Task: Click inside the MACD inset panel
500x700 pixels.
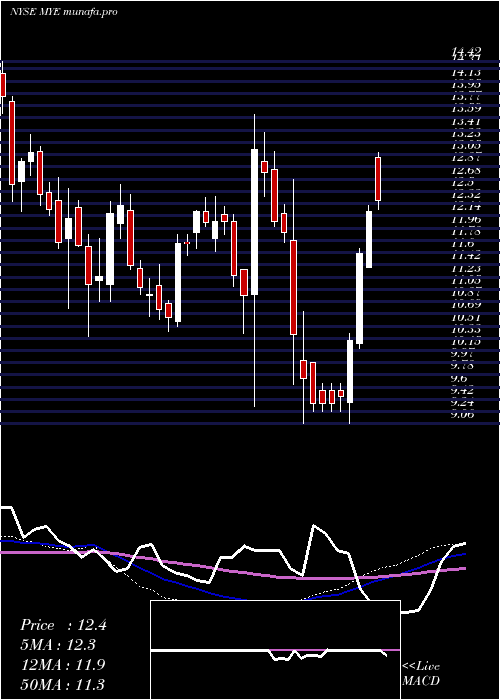Action: point(275,650)
